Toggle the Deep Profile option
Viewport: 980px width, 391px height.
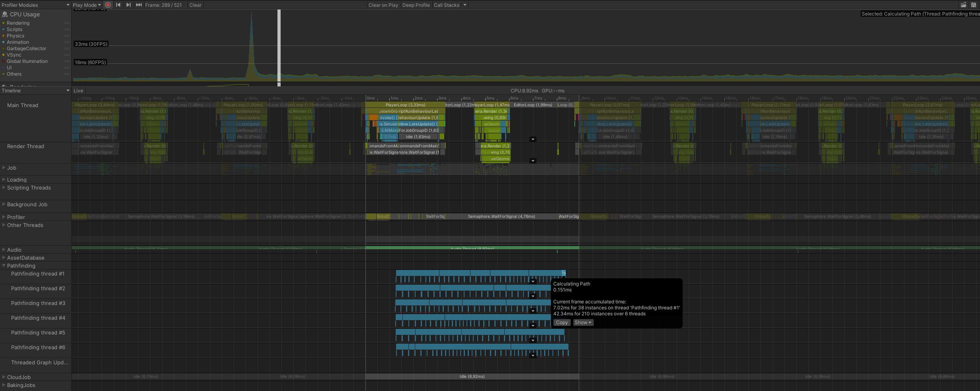[x=416, y=5]
